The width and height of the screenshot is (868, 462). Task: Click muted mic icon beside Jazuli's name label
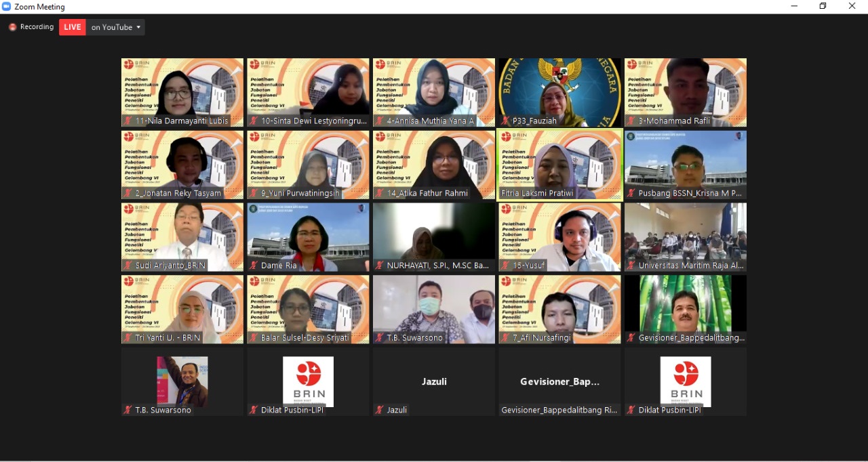[x=380, y=410]
